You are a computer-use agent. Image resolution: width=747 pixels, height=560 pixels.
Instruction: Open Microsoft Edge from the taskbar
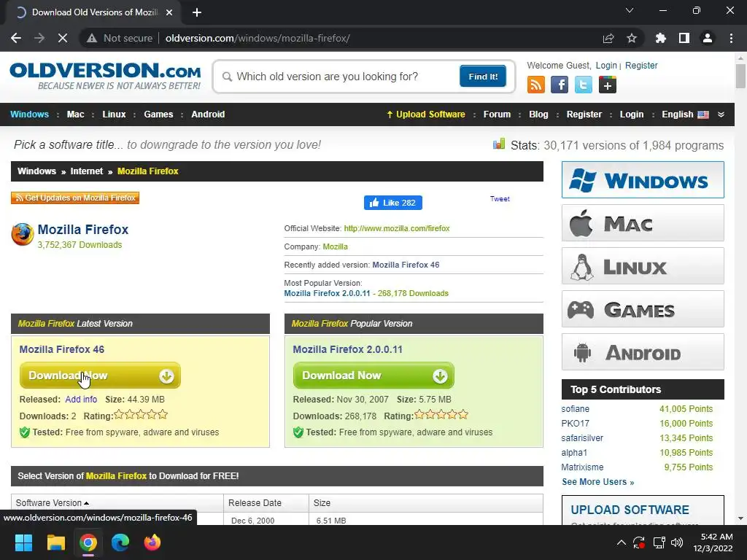tap(120, 542)
